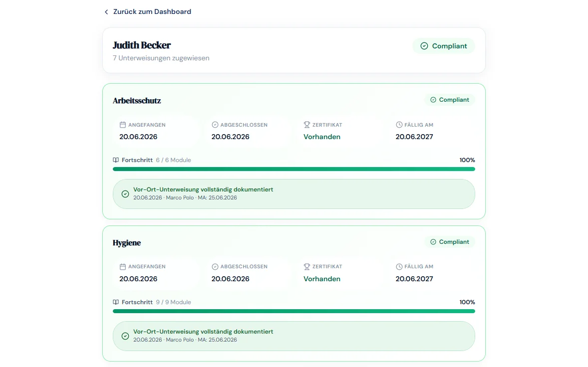This screenshot has width=588, height=367.
Task: Click the back chevron beside 'Zurück zum Dashboard'
Action: tap(106, 12)
